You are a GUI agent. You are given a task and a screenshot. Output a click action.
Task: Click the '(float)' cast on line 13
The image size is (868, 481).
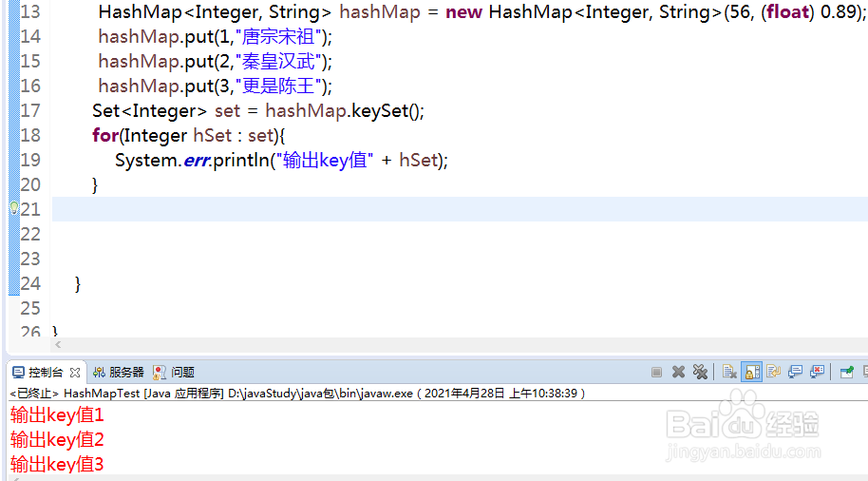pos(787,11)
